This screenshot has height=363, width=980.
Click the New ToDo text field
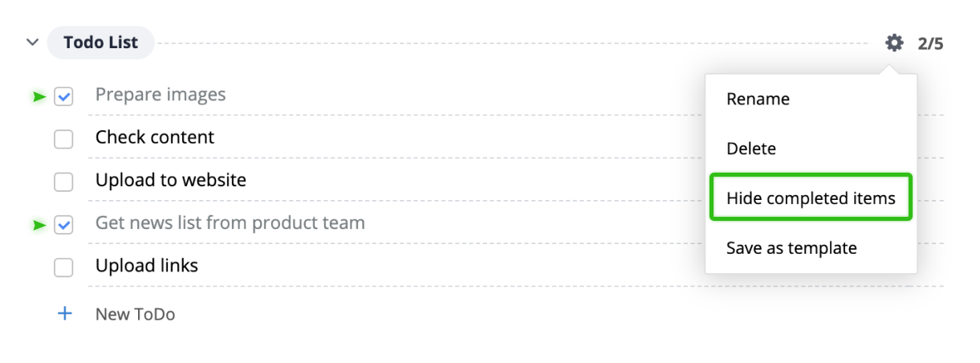[135, 314]
